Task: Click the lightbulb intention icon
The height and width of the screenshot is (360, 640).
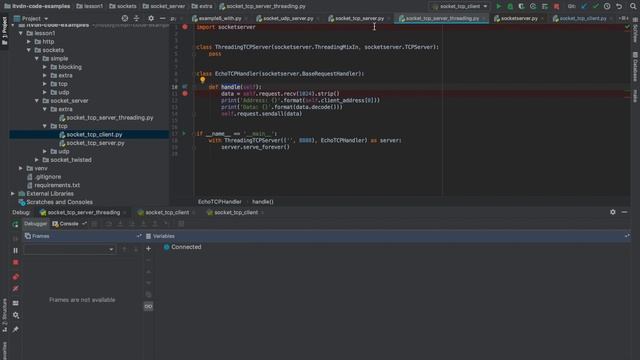Action: click(202, 80)
